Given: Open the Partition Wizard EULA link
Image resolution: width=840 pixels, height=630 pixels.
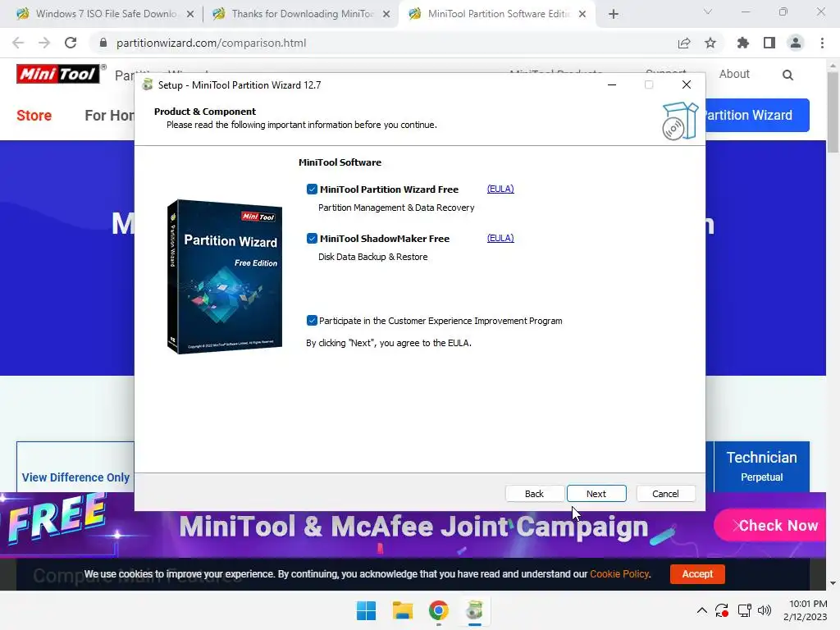Looking at the screenshot, I should click(x=500, y=189).
